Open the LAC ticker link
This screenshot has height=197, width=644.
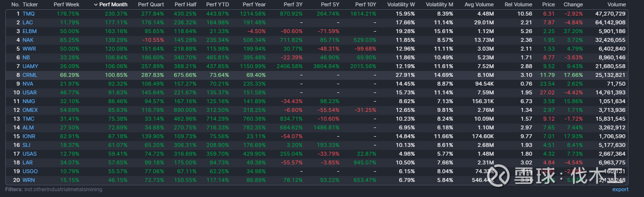28,22
